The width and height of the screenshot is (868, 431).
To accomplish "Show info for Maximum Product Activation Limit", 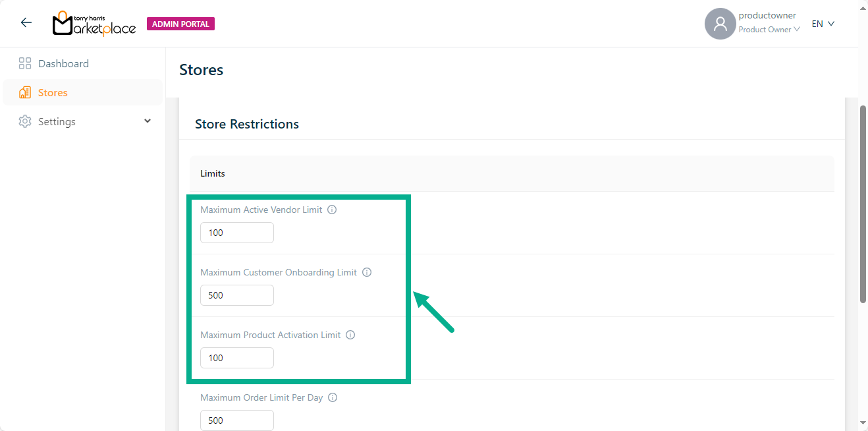I will pos(350,335).
